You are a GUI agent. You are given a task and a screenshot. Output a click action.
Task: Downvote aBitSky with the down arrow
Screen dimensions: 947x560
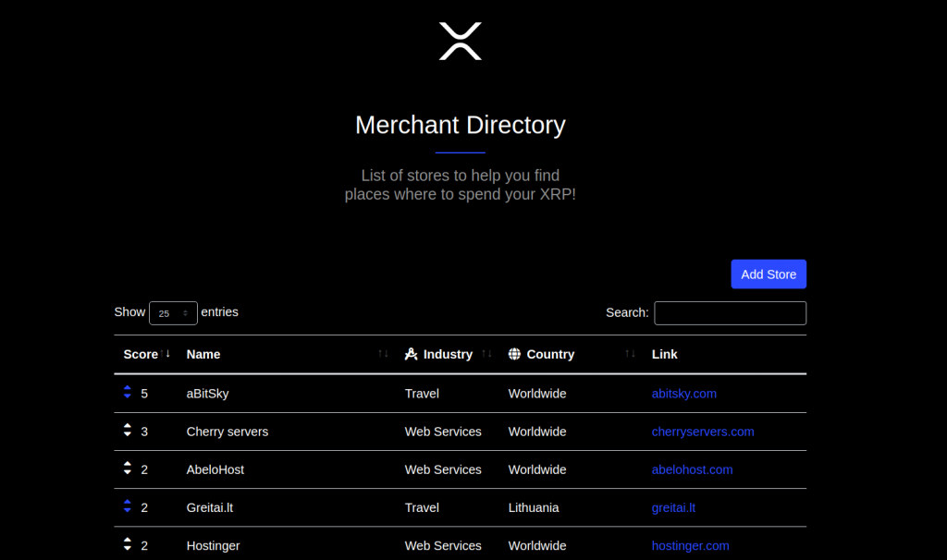point(128,396)
